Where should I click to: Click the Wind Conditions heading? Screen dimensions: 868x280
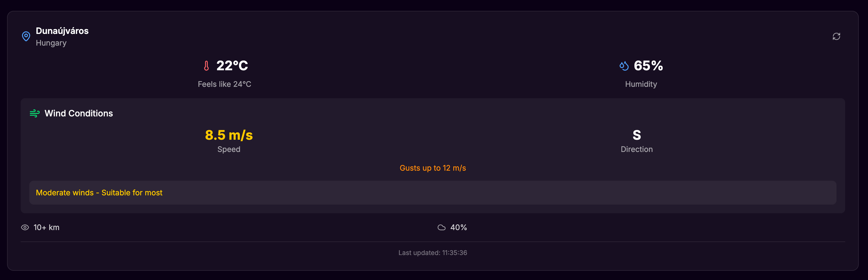point(79,113)
